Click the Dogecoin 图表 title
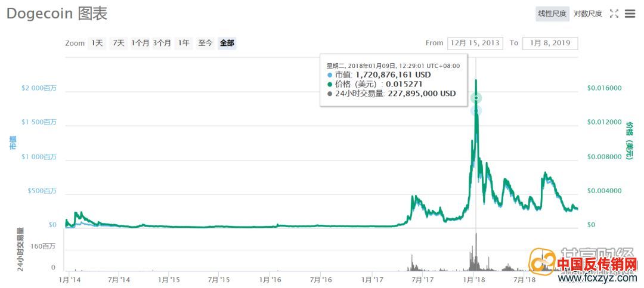The height and width of the screenshot is (288, 644). point(57,14)
